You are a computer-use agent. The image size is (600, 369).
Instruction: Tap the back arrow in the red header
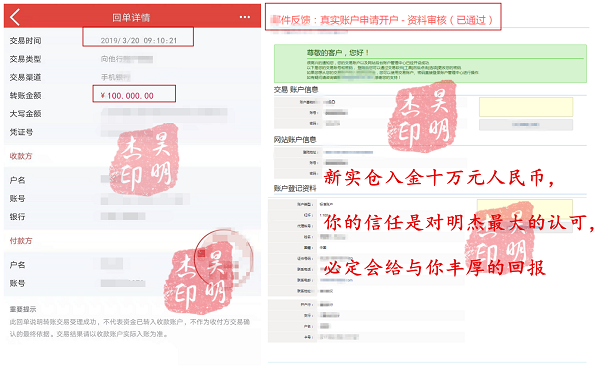click(15, 17)
